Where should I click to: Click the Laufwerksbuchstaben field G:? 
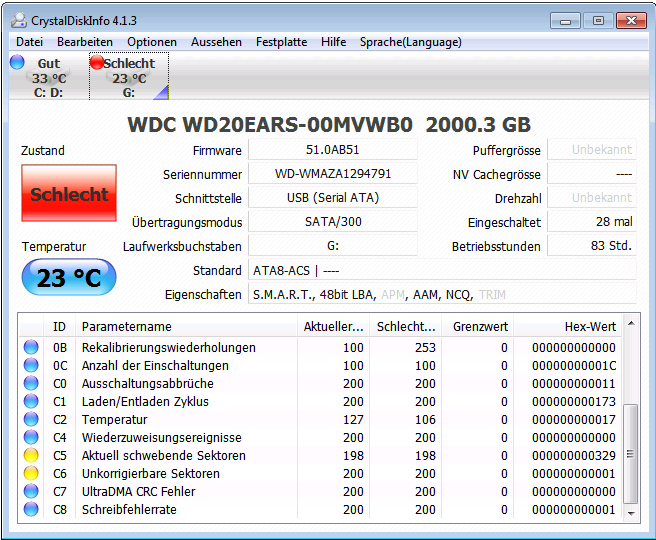coord(333,246)
